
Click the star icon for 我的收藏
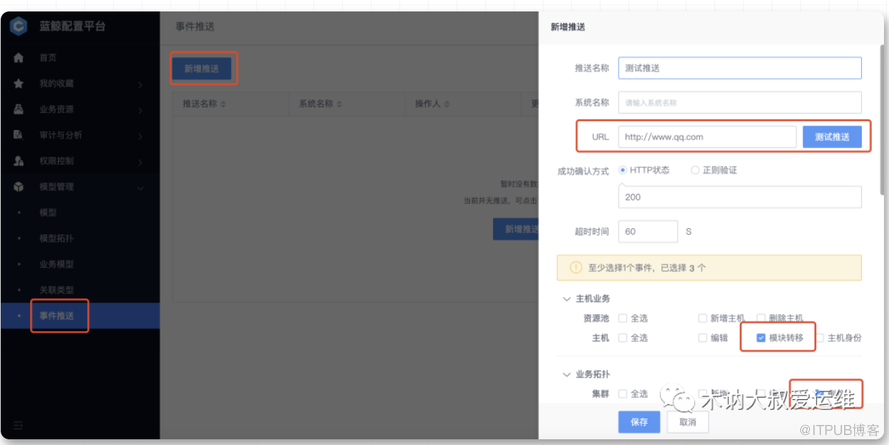(18, 84)
